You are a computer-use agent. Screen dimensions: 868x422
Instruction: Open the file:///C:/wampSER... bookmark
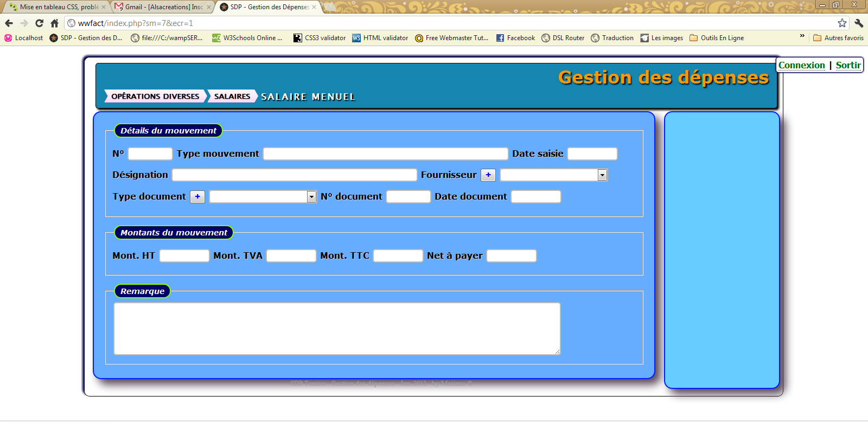click(167, 38)
